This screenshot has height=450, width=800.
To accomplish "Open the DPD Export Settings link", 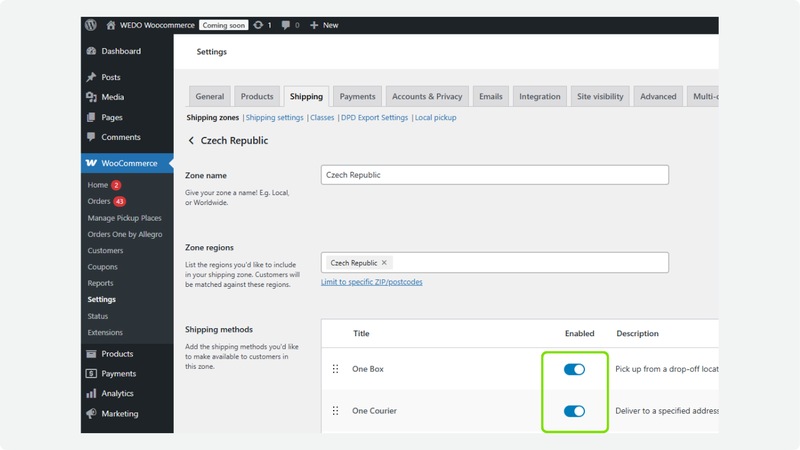I will point(374,118).
